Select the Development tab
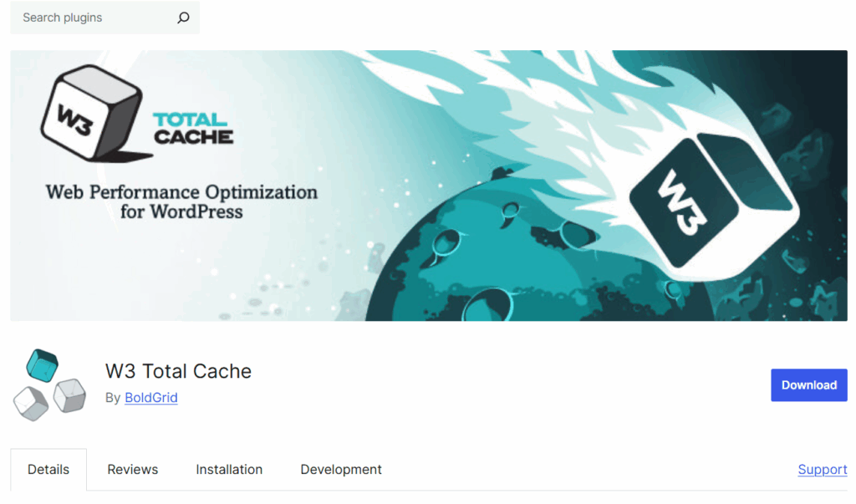 340,469
